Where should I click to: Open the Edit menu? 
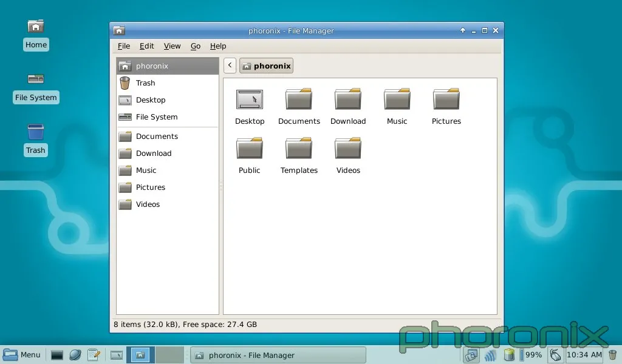click(x=146, y=46)
